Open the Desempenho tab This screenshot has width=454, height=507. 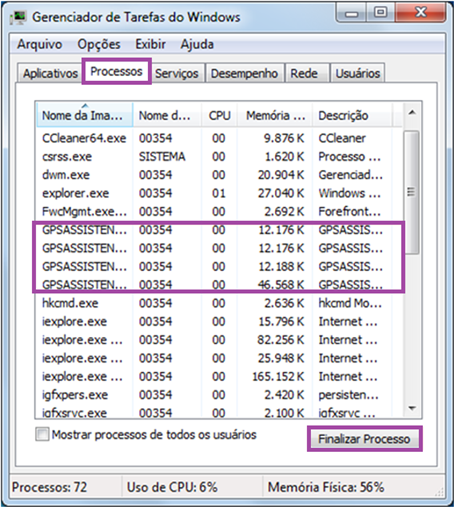pyautogui.click(x=244, y=73)
